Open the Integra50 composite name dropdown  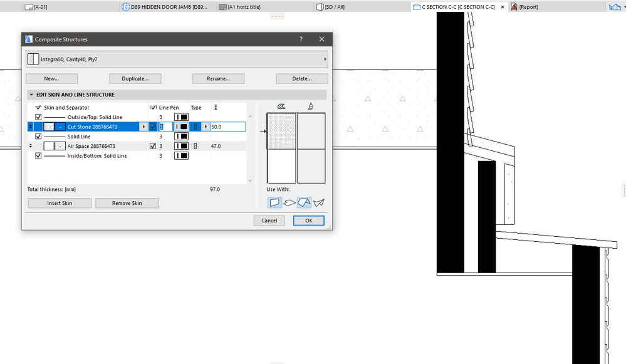(326, 59)
